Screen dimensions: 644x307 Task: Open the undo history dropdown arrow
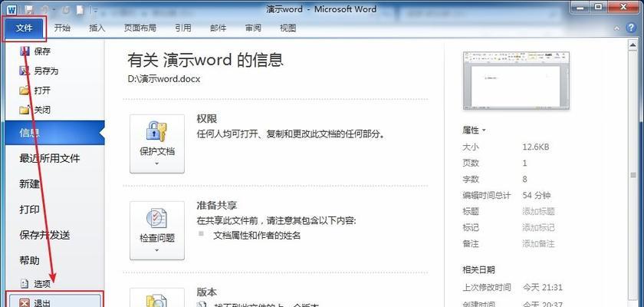(x=52, y=10)
